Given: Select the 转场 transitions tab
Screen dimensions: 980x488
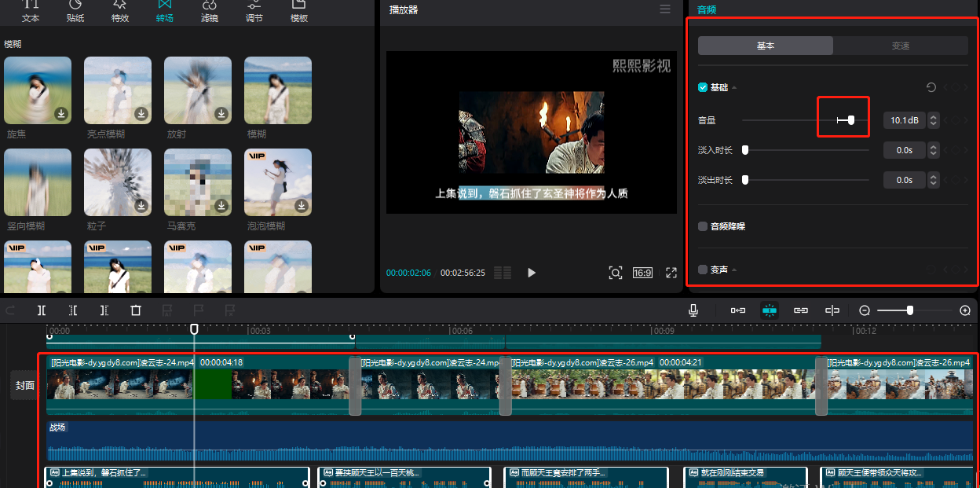Looking at the screenshot, I should [165, 11].
